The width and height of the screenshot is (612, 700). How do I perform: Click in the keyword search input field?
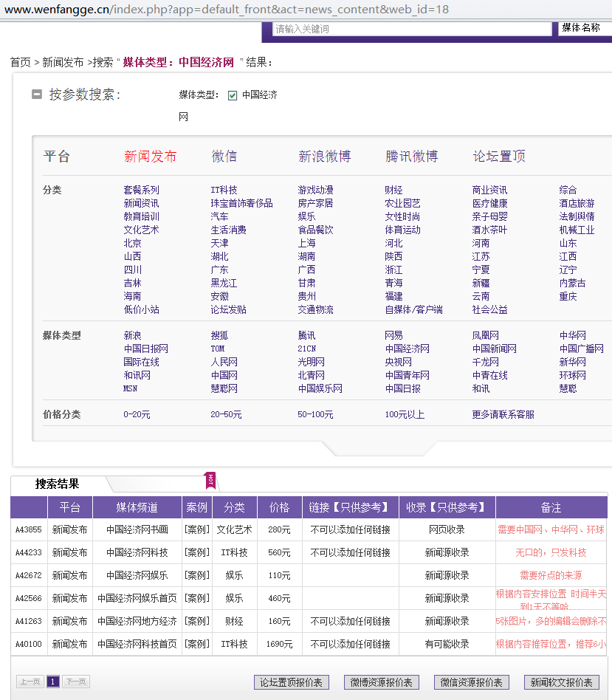[412, 29]
